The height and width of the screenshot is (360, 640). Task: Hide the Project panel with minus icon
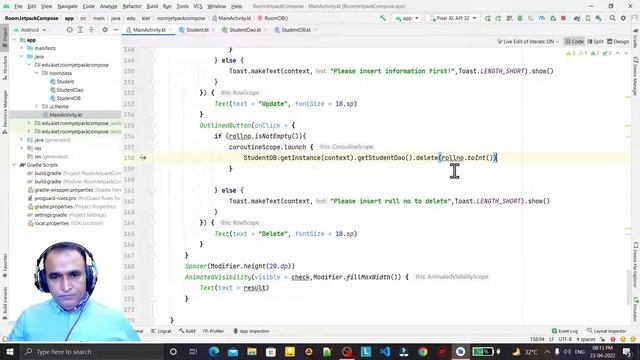tap(116, 30)
